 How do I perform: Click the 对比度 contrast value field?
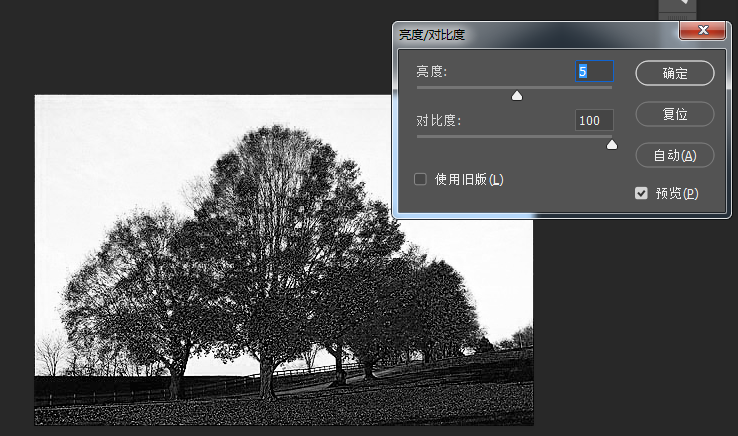(593, 120)
